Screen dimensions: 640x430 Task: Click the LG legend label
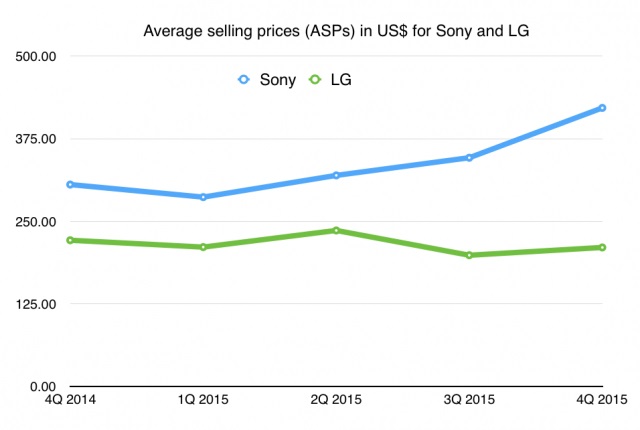[x=341, y=79]
